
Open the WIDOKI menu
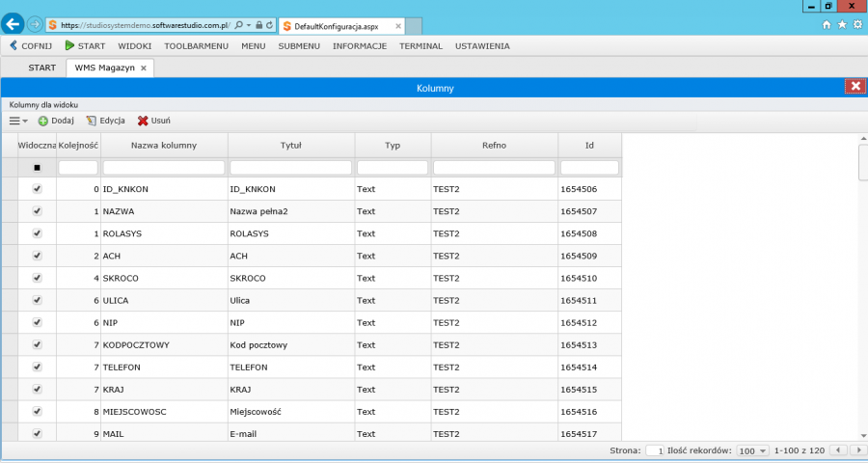(x=134, y=46)
